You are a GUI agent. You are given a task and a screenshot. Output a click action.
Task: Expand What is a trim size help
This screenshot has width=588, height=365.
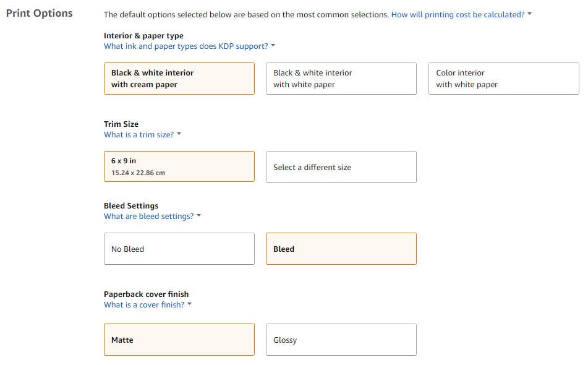tap(138, 135)
